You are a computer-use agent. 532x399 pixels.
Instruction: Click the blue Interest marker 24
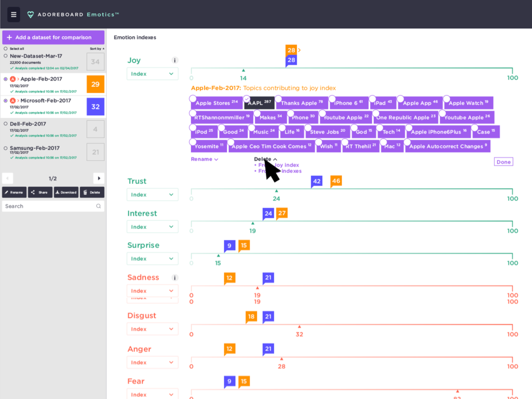pos(268,214)
